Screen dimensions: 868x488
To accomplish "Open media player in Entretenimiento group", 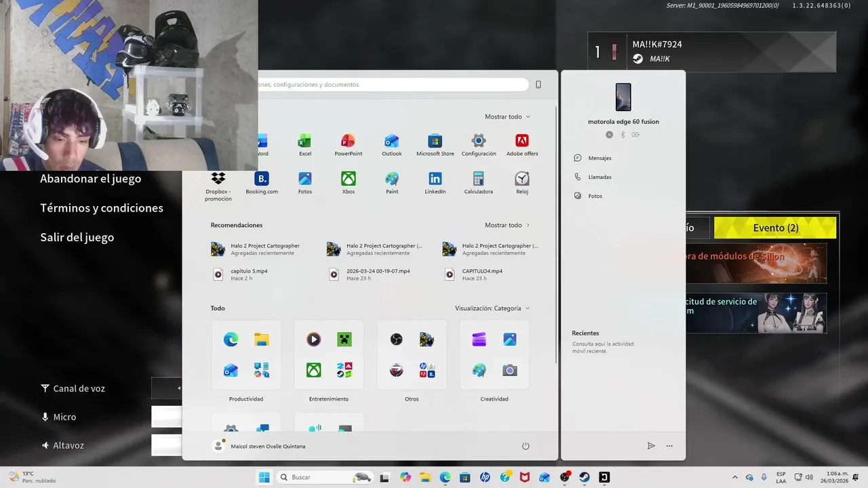I will point(313,340).
